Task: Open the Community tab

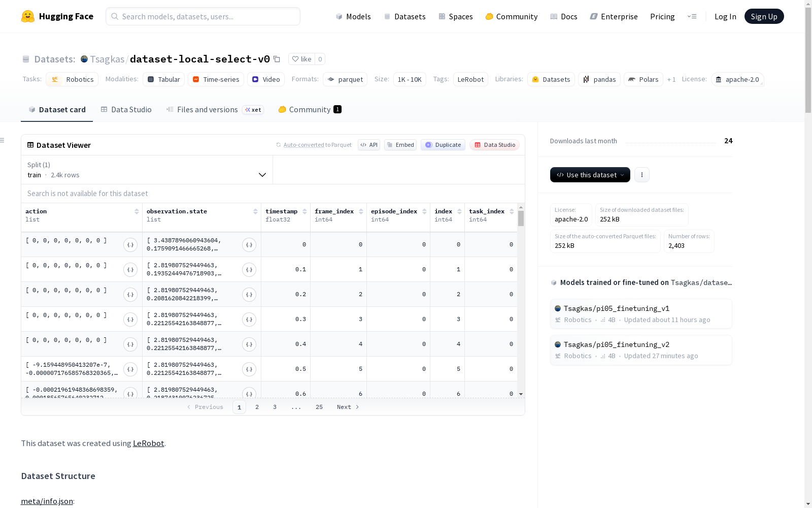Action: pos(310,110)
